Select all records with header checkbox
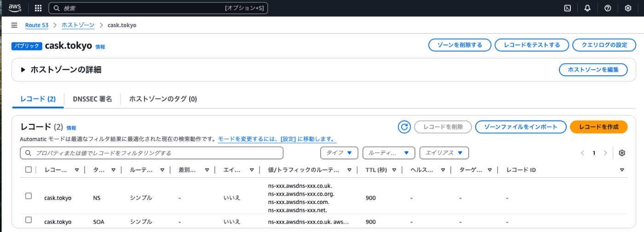Viewport: 644px width, 232px height. pyautogui.click(x=29, y=170)
